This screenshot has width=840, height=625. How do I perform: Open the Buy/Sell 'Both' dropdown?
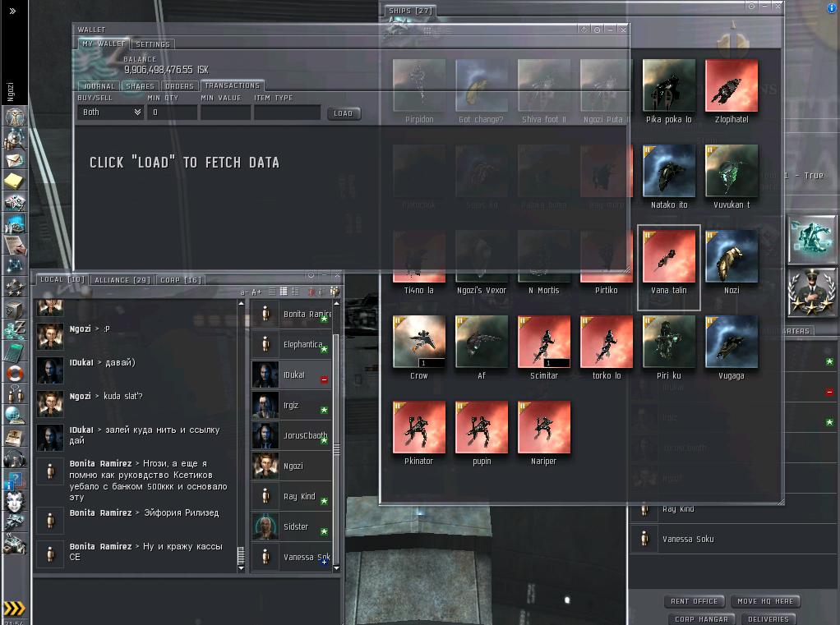point(111,113)
